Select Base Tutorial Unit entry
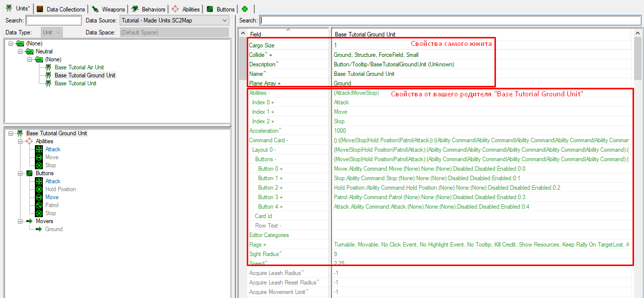 coord(76,83)
